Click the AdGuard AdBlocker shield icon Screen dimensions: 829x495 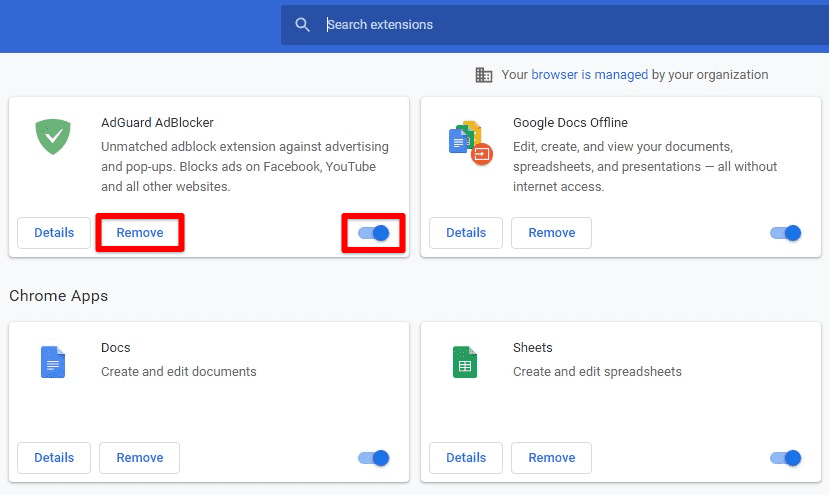(53, 136)
